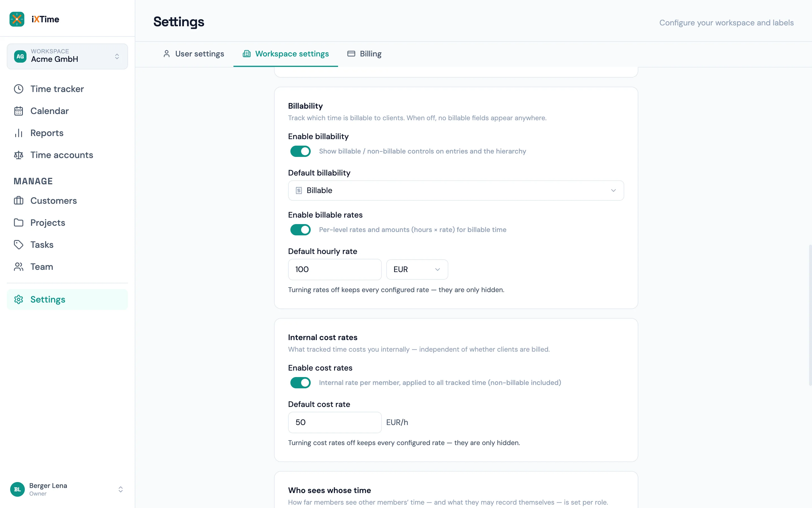Click the BL user avatar
This screenshot has height=508, width=812.
[17, 489]
